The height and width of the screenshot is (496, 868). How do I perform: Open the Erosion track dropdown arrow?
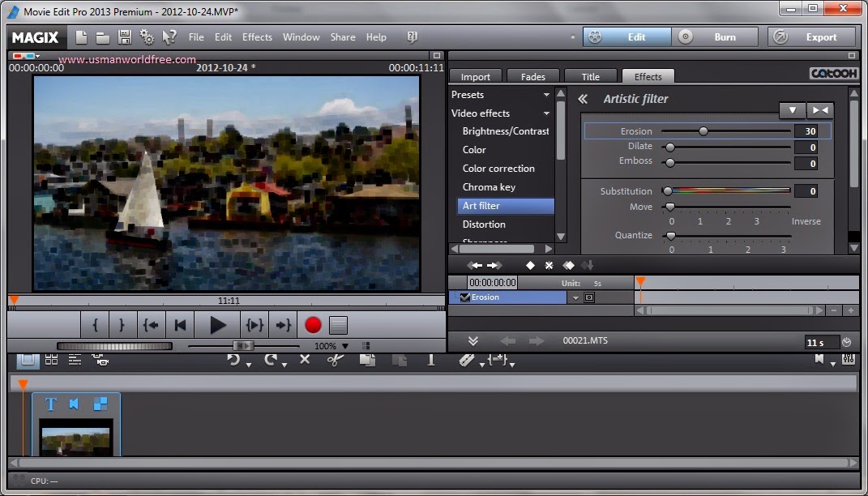point(575,297)
